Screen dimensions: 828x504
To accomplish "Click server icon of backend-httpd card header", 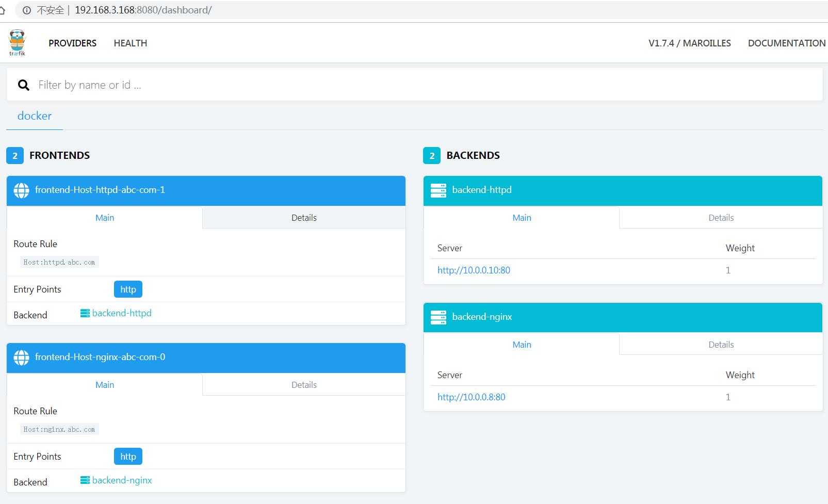I will click(x=439, y=190).
